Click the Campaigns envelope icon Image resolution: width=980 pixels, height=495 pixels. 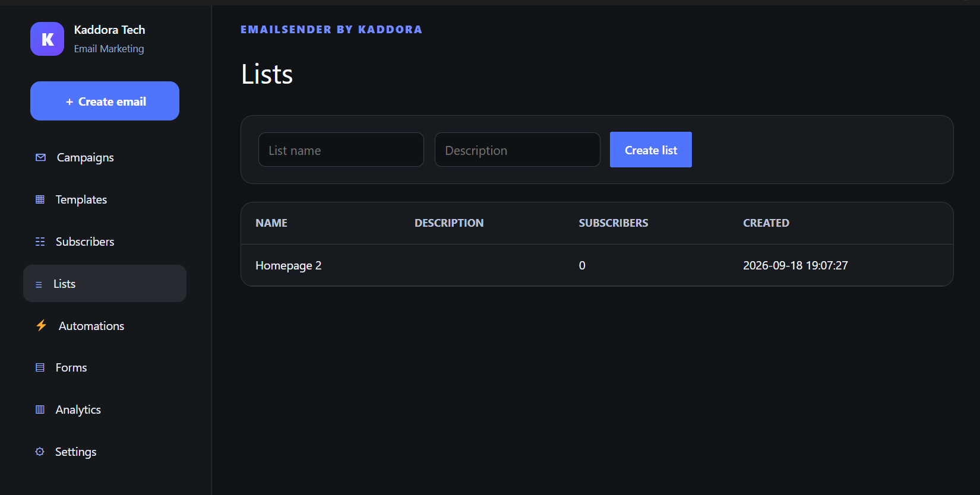(x=40, y=157)
